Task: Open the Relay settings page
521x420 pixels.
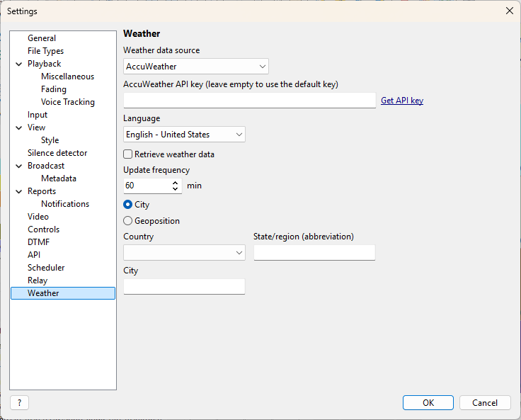Action: [38, 280]
